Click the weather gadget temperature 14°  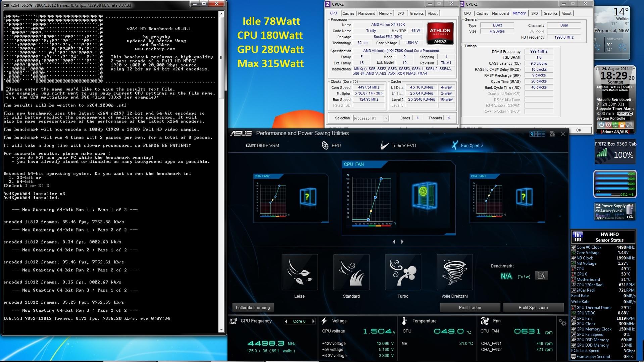pos(621,12)
